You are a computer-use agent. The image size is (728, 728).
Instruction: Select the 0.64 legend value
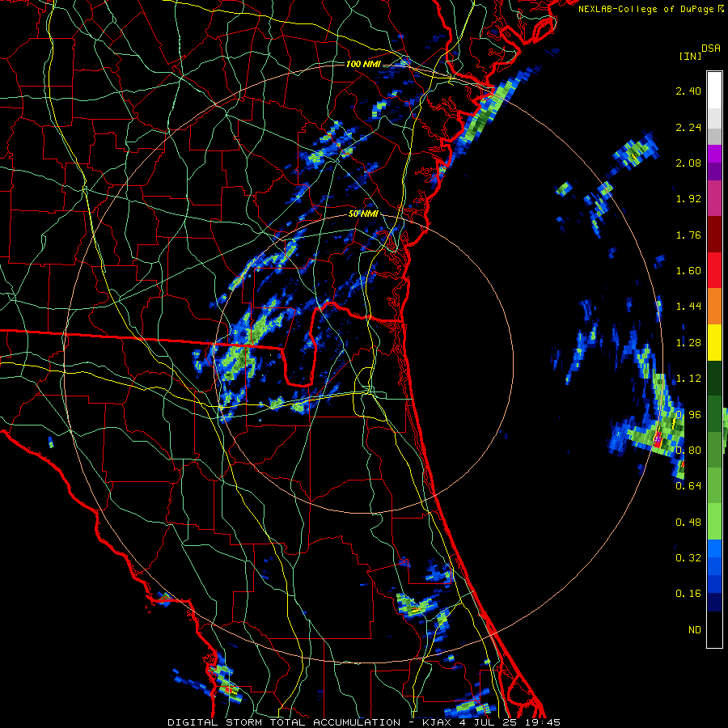coord(688,486)
